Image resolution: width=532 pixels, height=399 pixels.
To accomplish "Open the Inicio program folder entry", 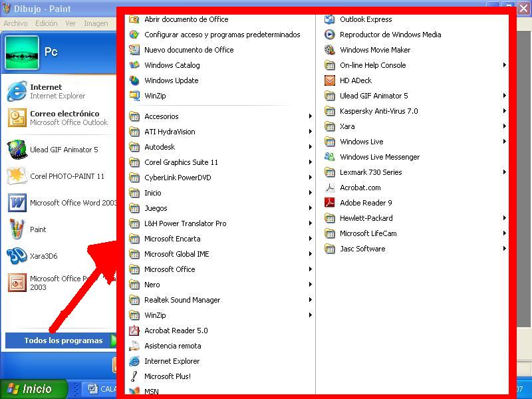I will coord(221,193).
